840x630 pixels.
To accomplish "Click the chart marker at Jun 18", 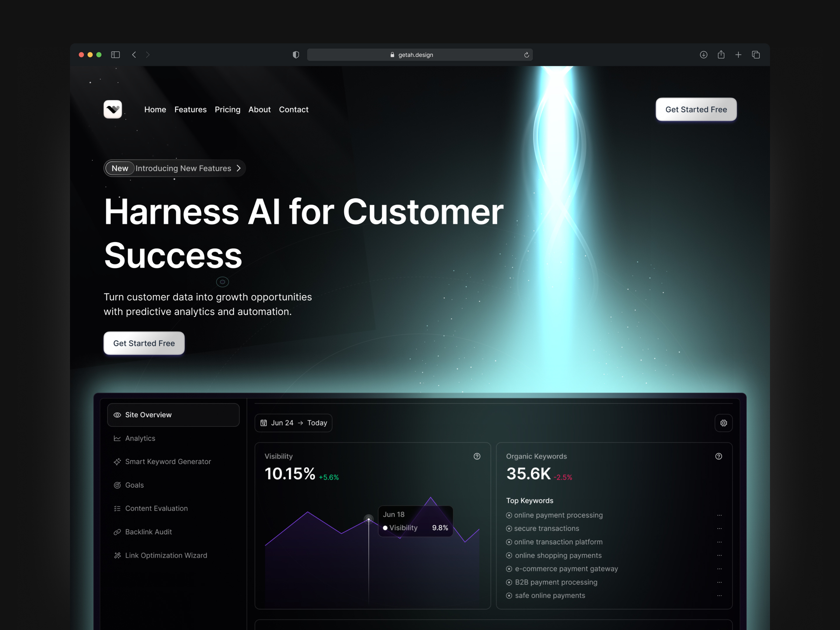I will point(368,519).
